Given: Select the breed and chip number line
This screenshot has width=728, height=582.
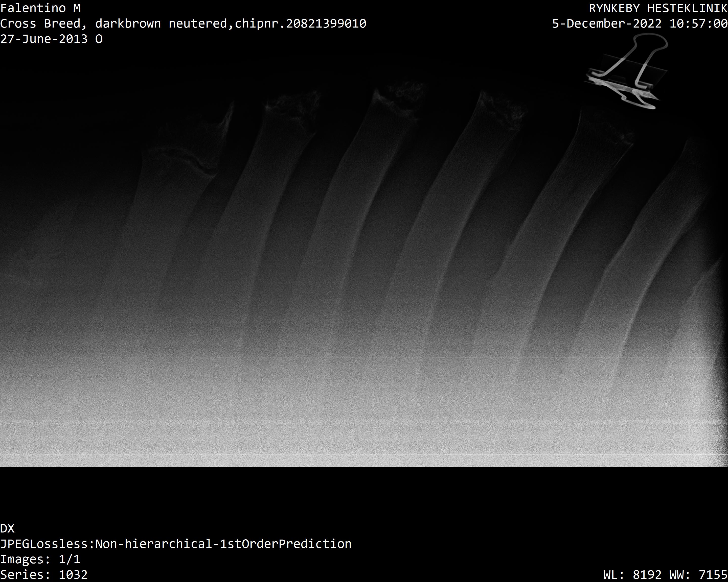Looking at the screenshot, I should [183, 23].
